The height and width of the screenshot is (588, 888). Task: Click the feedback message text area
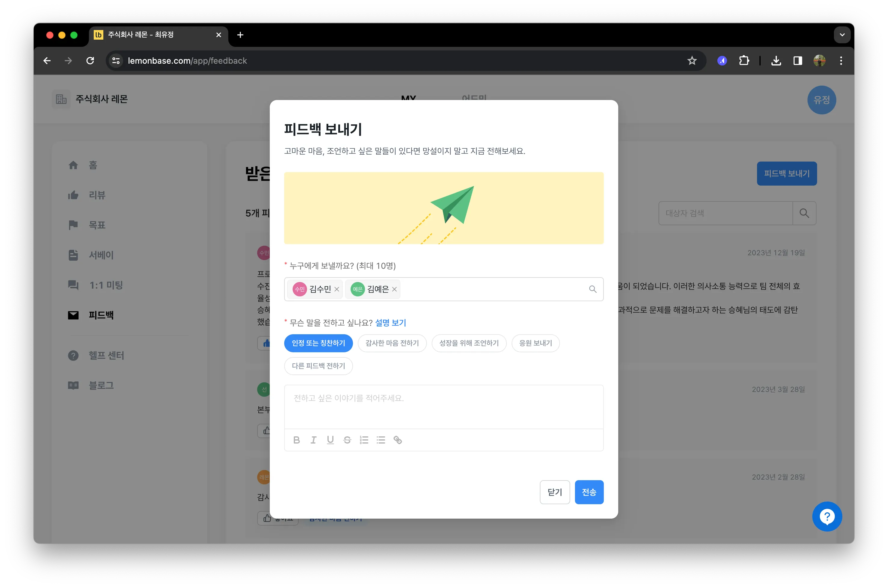(444, 407)
